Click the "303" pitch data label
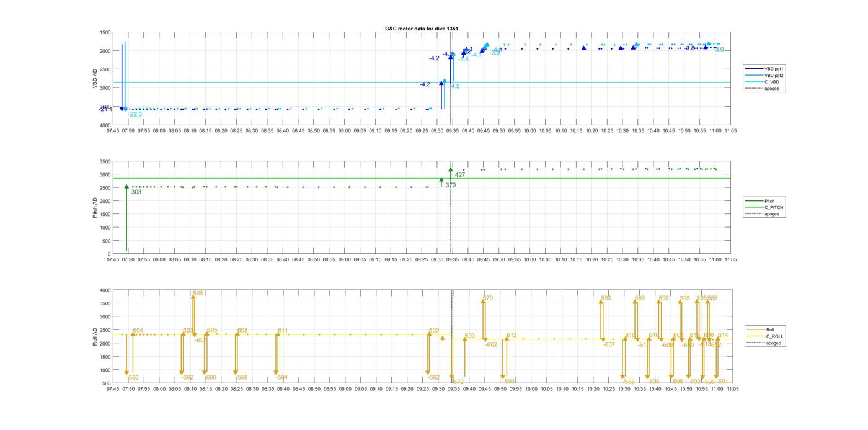868x430 pixels. pyautogui.click(x=136, y=192)
